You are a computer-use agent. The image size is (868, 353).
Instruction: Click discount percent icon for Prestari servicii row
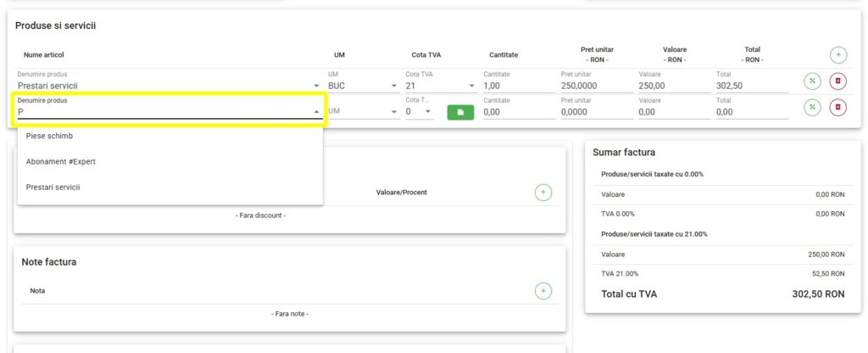click(812, 81)
